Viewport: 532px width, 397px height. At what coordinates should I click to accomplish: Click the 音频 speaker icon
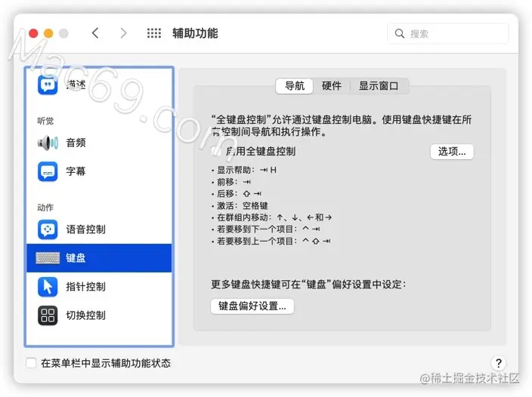48,143
